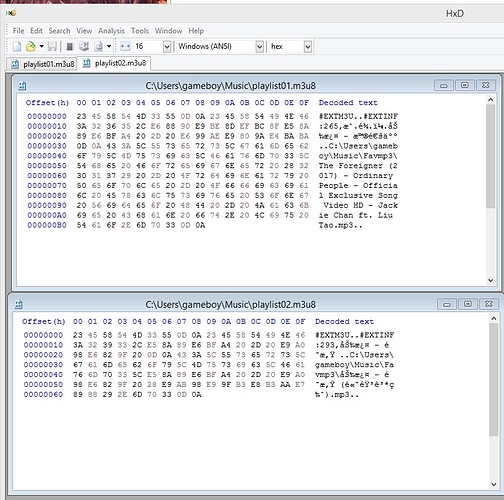The image size is (504, 500).
Task: Click decoded text 'ie Chan ft. Liu' in playlist01
Action: click(x=356, y=215)
